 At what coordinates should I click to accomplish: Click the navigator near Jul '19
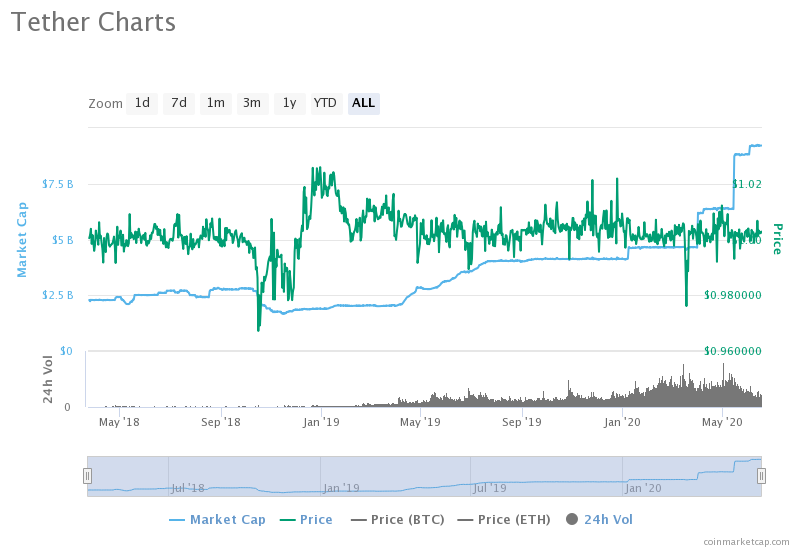[488, 487]
